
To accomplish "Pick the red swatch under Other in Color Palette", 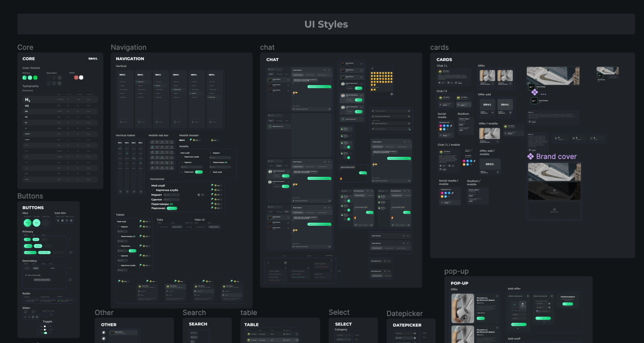I will click(76, 78).
